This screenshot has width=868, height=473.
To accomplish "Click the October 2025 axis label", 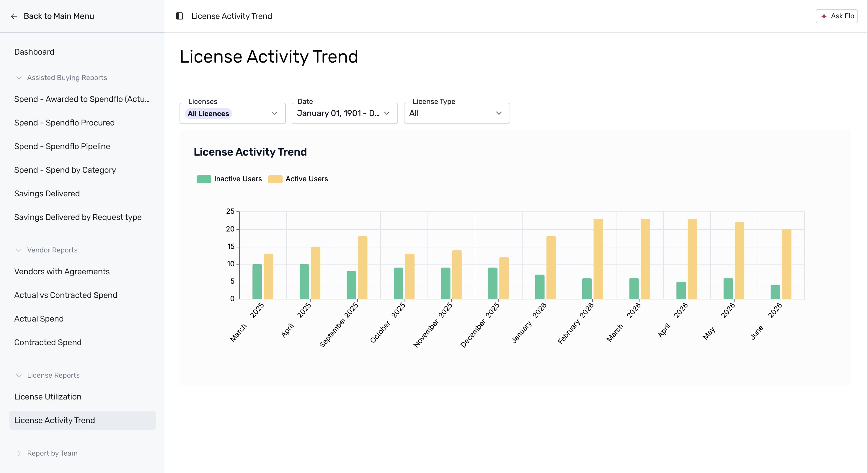I will [x=388, y=323].
